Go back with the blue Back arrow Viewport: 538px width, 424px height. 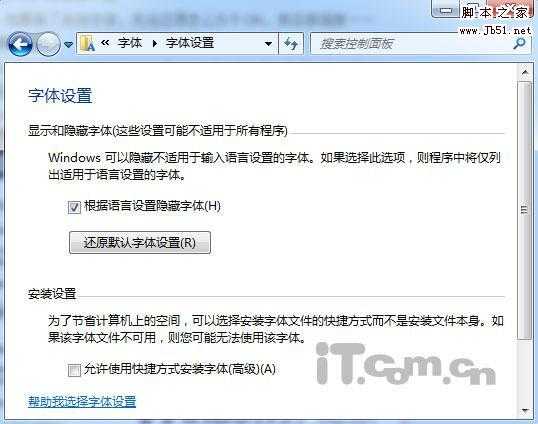click(x=20, y=44)
